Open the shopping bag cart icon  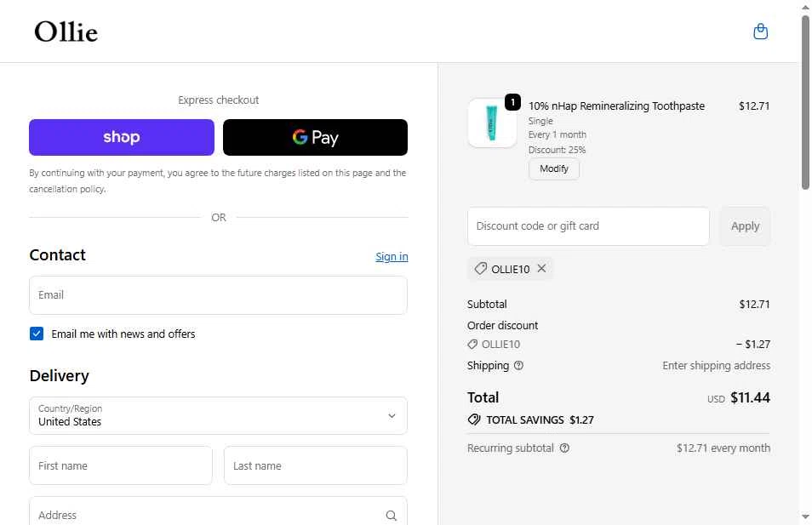point(760,31)
